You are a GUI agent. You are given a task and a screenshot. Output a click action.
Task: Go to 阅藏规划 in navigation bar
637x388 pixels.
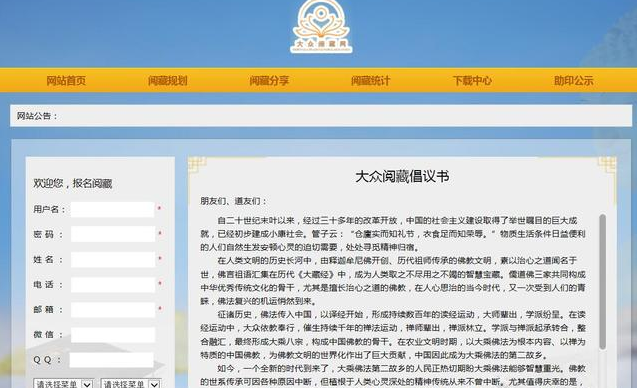[168, 81]
